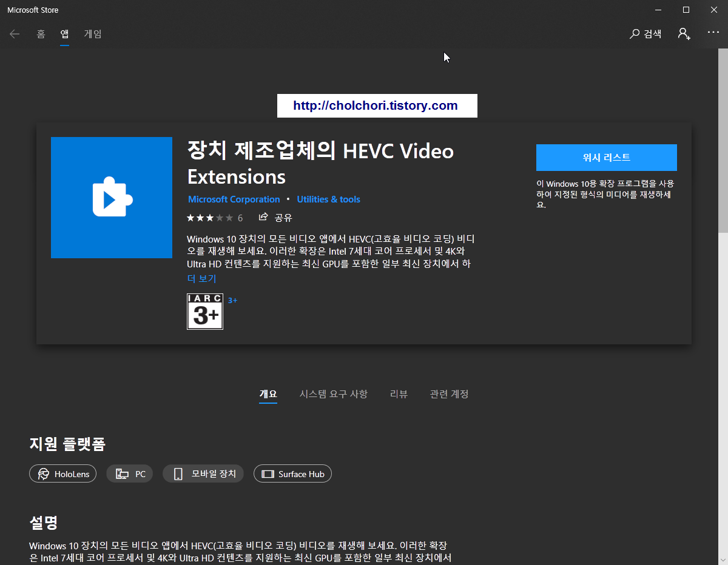
Task: Click the 설명 heading
Action: (44, 523)
